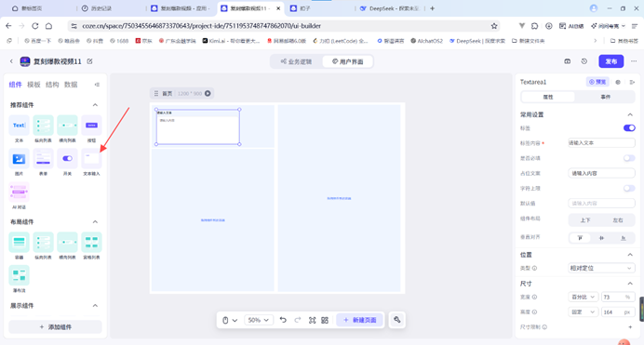Open the mouse mode dropdown
Viewport: 644px width, 345px height.
(x=230, y=320)
